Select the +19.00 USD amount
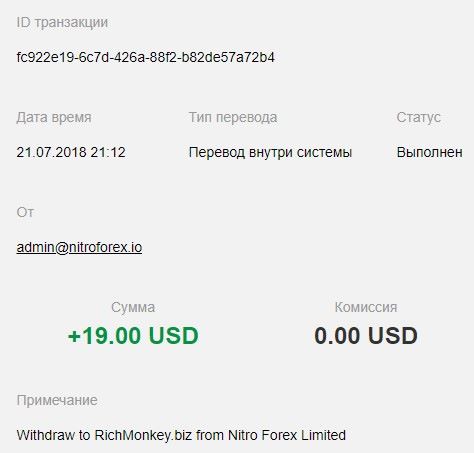The height and width of the screenshot is (453, 474). click(x=133, y=335)
